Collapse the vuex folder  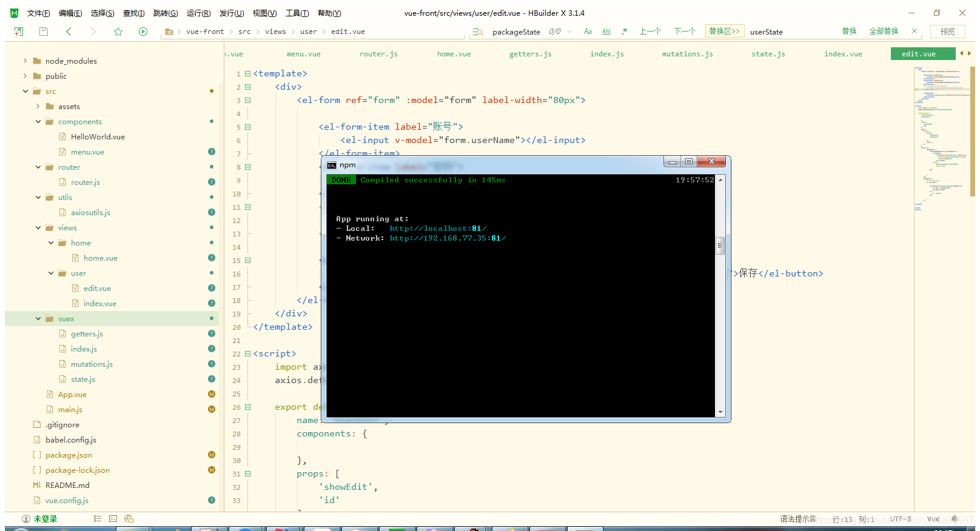(x=38, y=319)
